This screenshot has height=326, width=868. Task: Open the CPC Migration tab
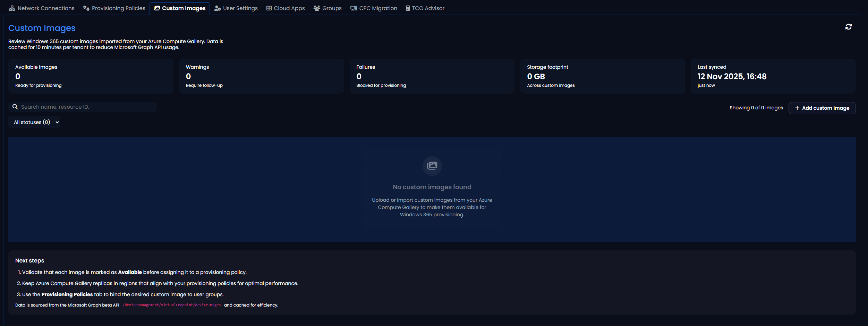click(374, 8)
